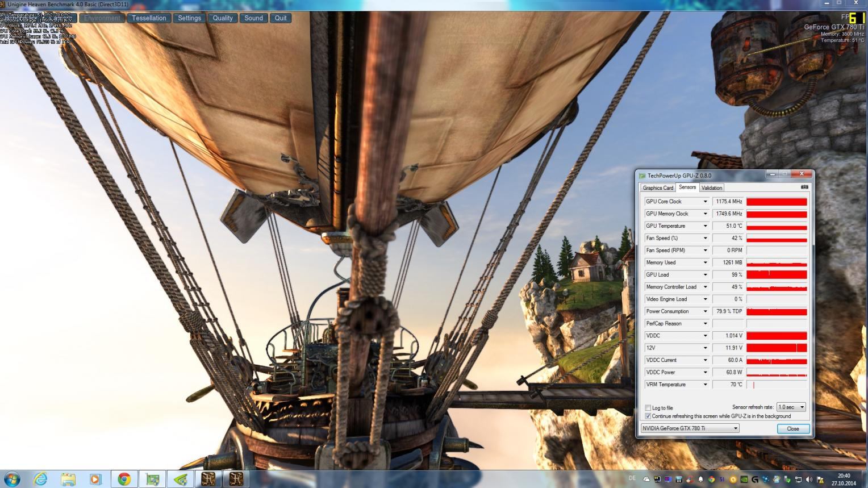868x488 pixels.
Task: Click the GPU Core Clock red graph
Action: click(x=777, y=202)
